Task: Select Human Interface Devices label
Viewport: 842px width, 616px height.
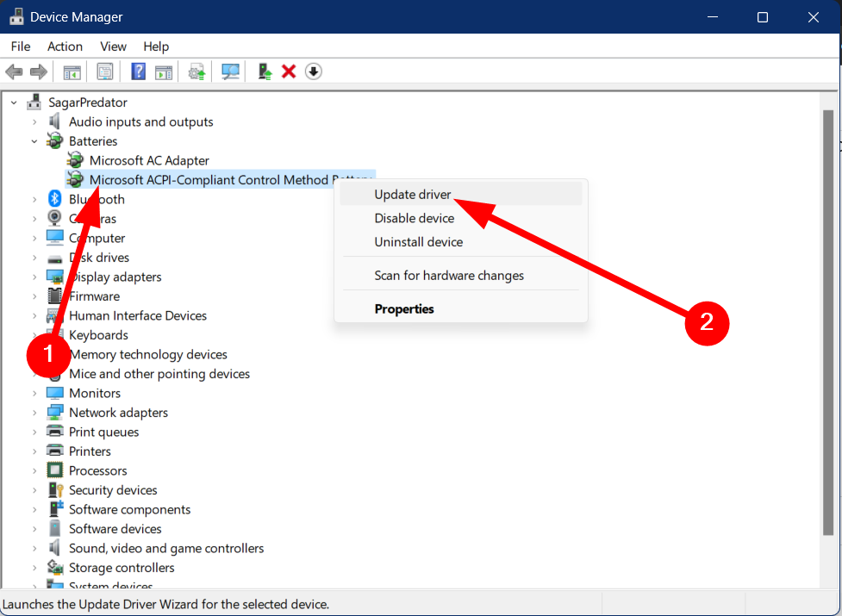Action: point(138,315)
